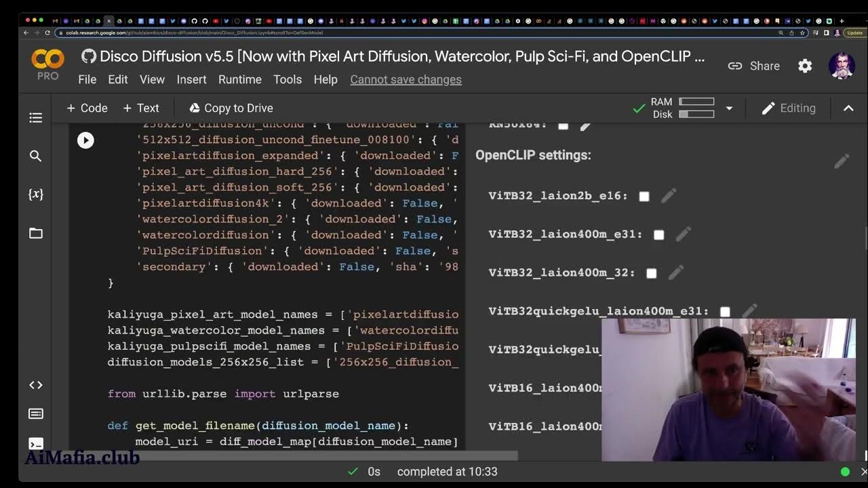Open the variables {x} inspector panel
Image resolution: width=868 pixels, height=488 pixels.
point(36,194)
